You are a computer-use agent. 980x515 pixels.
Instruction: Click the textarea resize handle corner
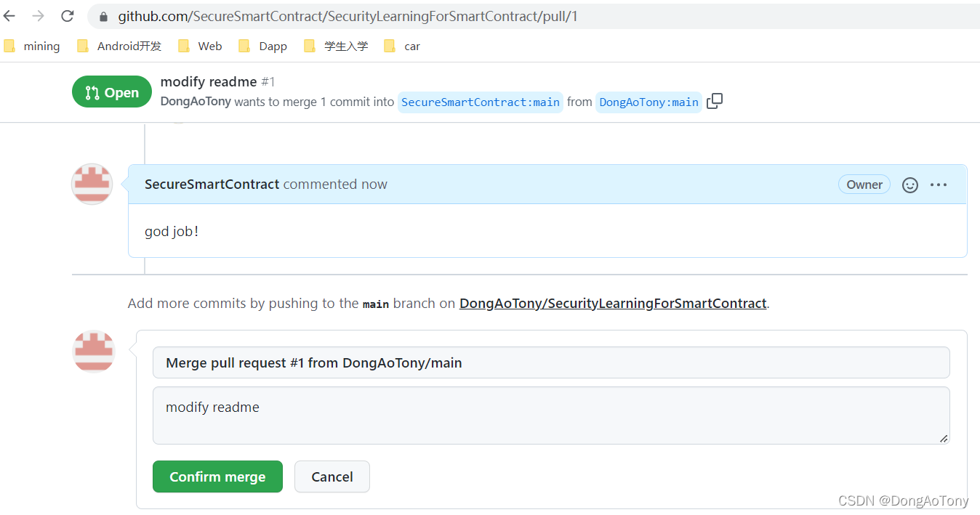point(944,438)
